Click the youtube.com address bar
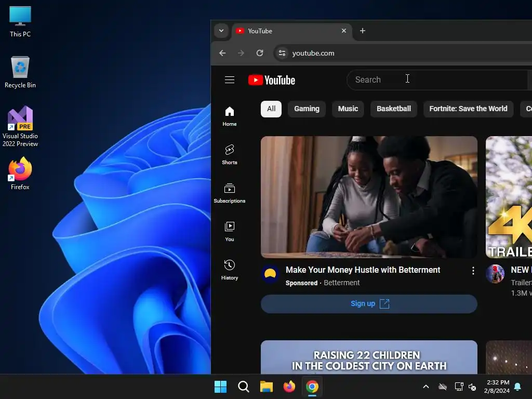 [404, 53]
